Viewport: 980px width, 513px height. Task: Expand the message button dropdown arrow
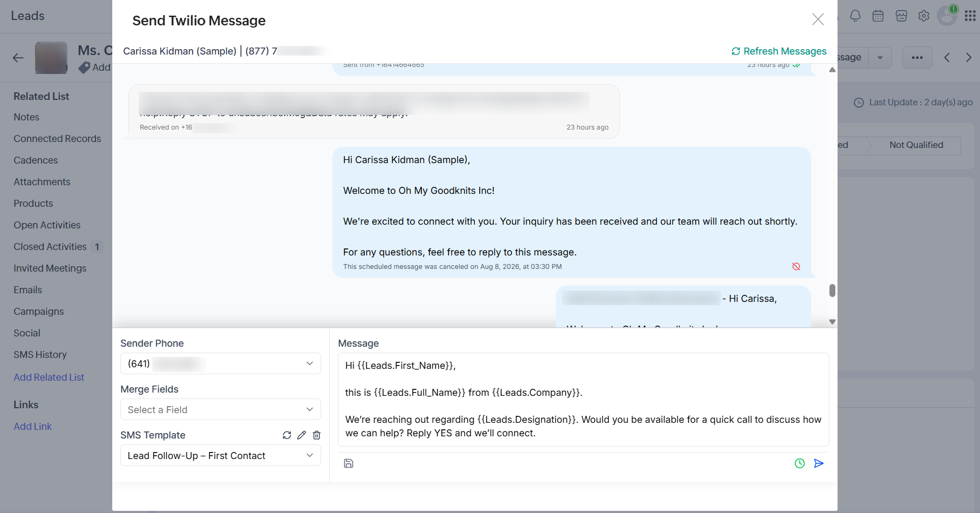coord(880,57)
